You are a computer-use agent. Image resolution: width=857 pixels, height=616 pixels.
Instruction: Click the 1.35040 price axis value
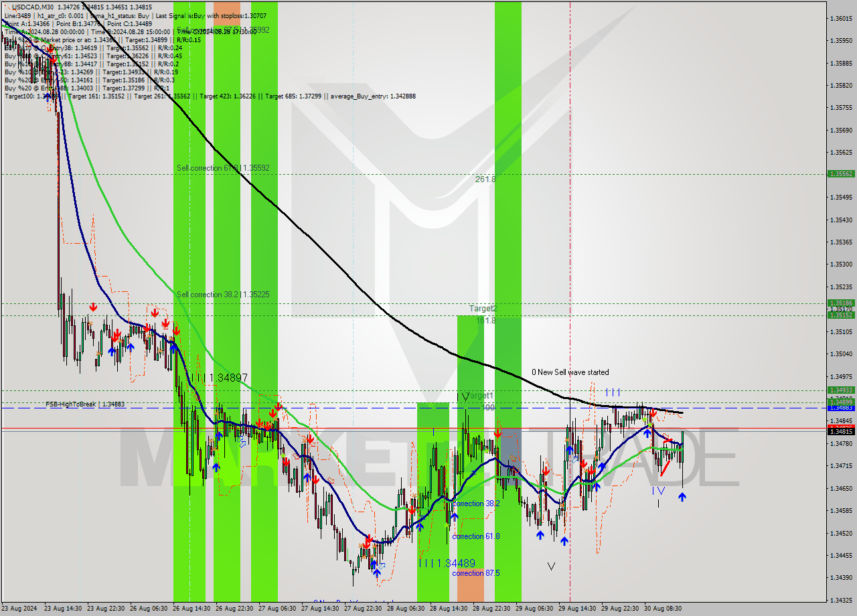click(841, 354)
